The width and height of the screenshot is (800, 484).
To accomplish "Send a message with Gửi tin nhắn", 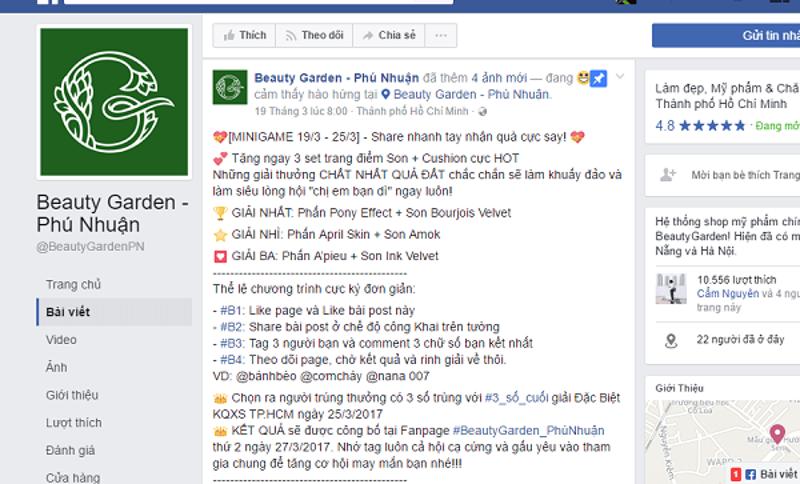I will [726, 35].
